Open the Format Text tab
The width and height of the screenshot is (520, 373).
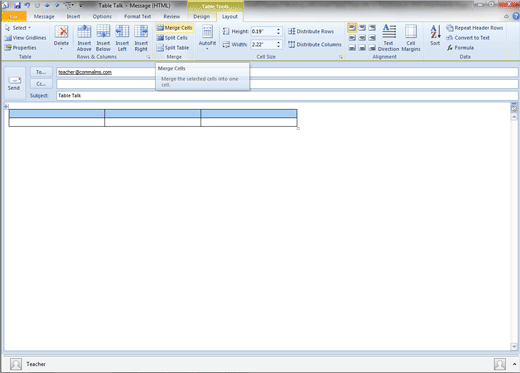pos(137,16)
